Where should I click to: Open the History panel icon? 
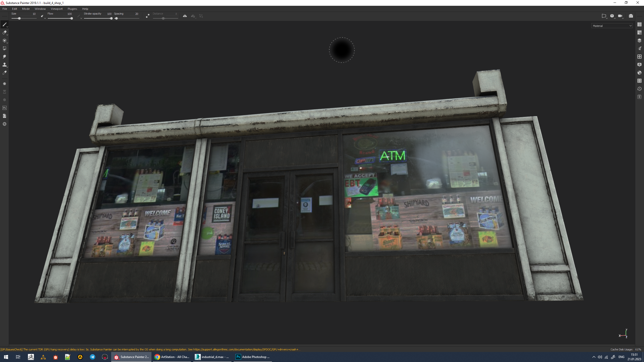click(x=639, y=89)
